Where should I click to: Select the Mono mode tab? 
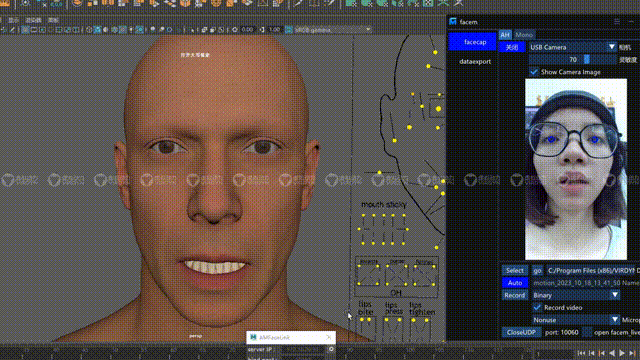(524, 35)
